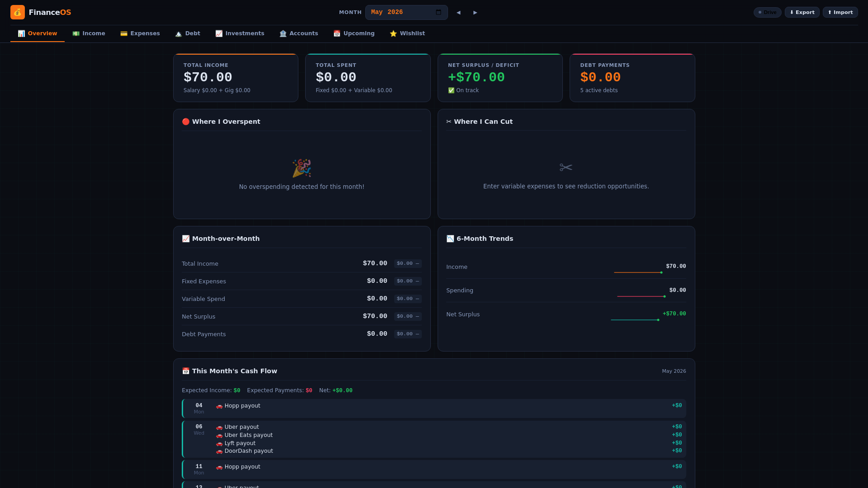Click the Expected Payments $0 value
This screenshot has height=488, width=868.
[x=309, y=390]
